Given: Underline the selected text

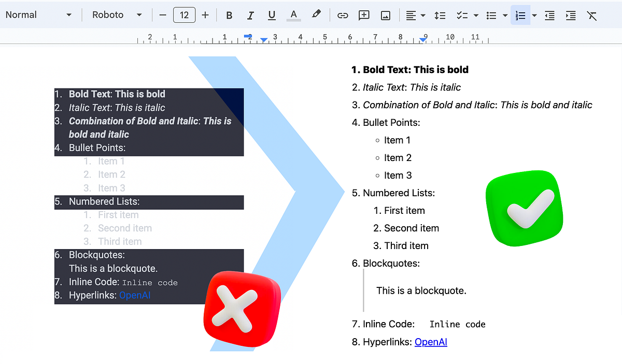Looking at the screenshot, I should tap(272, 15).
